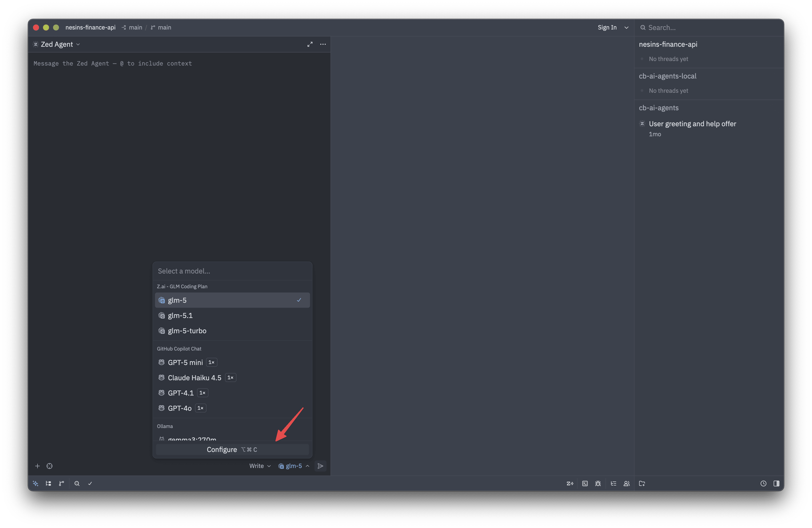Focus the Select a model search field
This screenshot has width=812, height=528.
point(232,271)
